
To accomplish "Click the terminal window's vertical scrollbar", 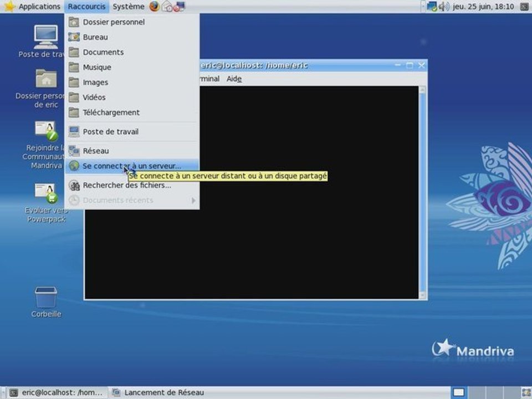I will coord(422,192).
